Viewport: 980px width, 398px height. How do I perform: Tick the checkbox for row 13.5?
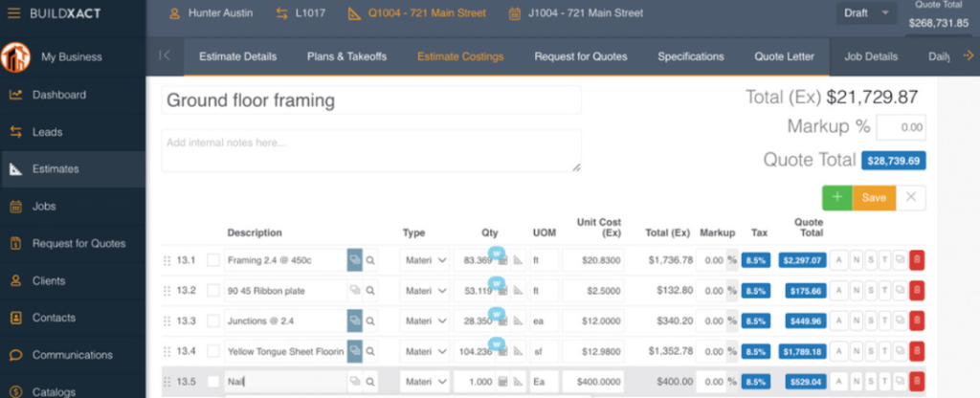pyautogui.click(x=213, y=381)
